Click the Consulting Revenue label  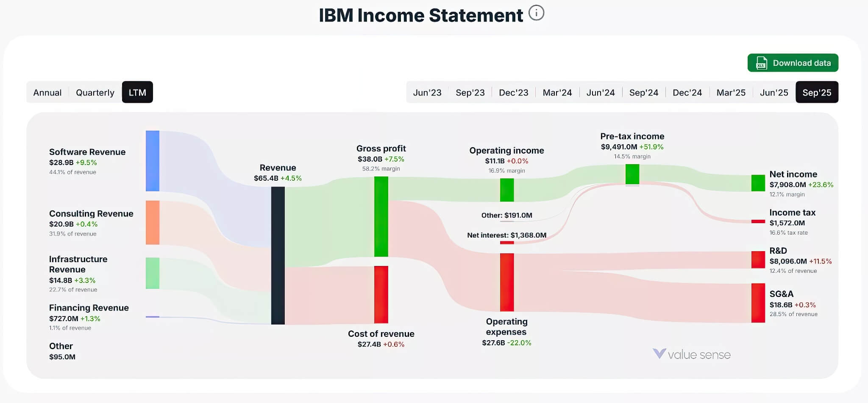coord(91,213)
